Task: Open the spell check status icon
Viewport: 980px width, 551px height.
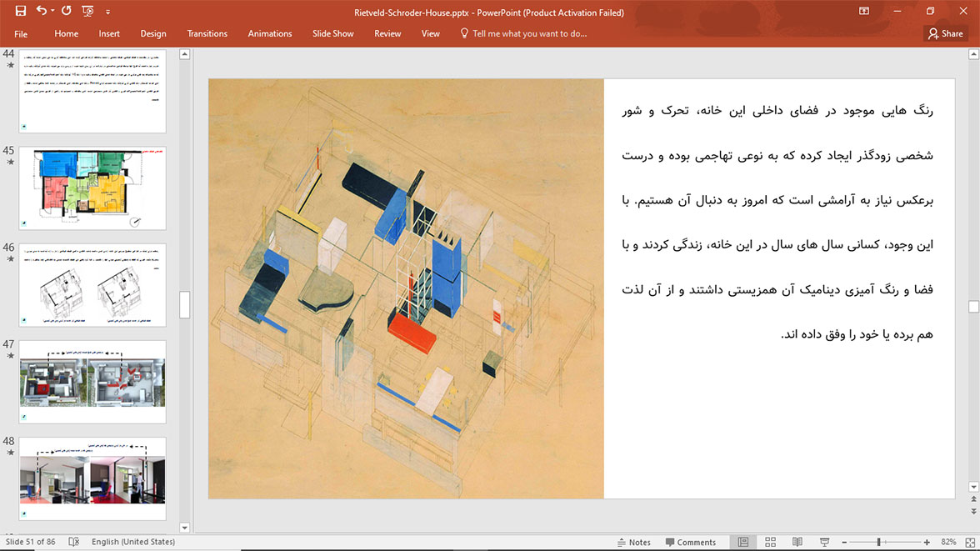Action: [x=73, y=542]
